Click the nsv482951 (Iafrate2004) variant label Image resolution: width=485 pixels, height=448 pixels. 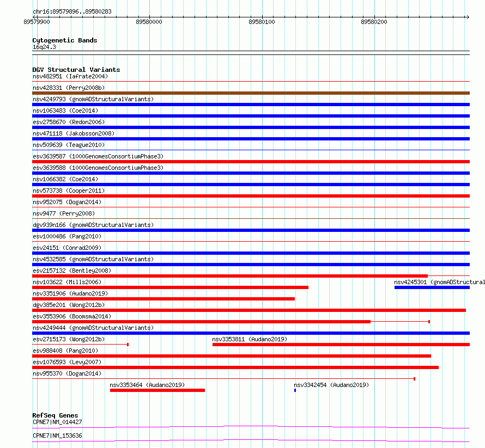tap(70, 76)
